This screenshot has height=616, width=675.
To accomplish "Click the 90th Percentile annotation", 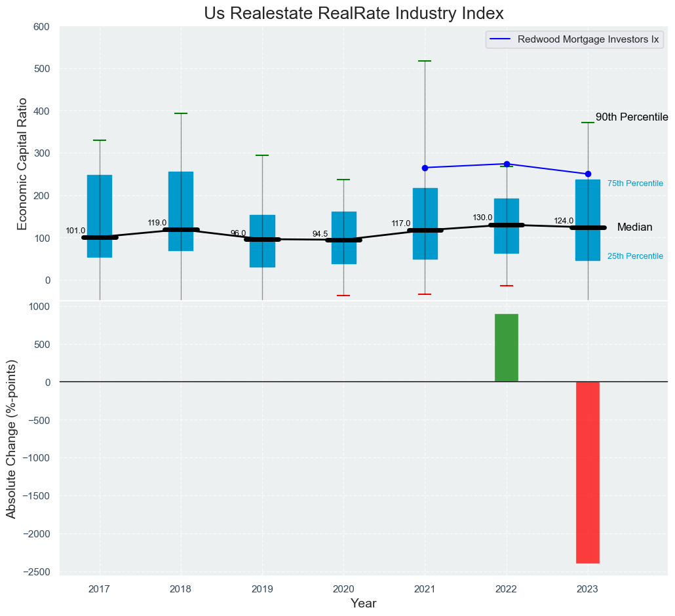I will (x=631, y=118).
